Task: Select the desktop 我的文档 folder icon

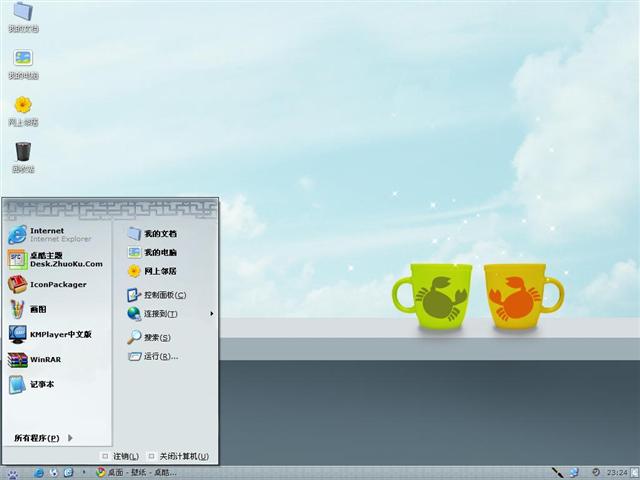Action: [23, 17]
